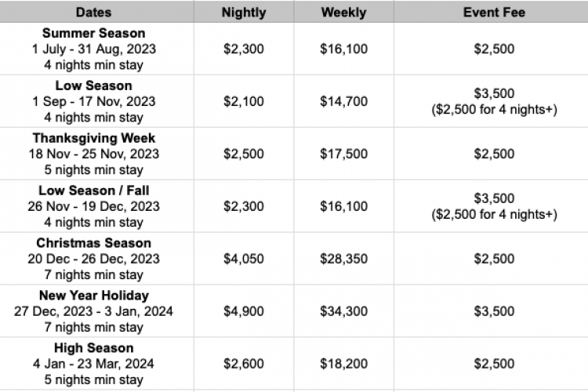Image resolution: width=588 pixels, height=392 pixels.
Task: Select the New Year Holiday dates cell
Action: 93,311
